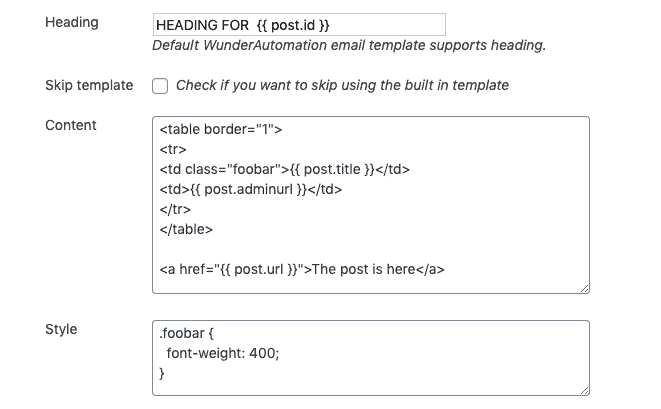
Task: Click the closing brace in Style textarea
Action: pos(162,372)
